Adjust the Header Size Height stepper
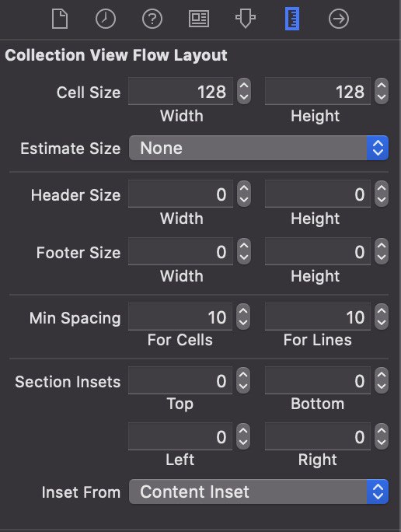 382,194
